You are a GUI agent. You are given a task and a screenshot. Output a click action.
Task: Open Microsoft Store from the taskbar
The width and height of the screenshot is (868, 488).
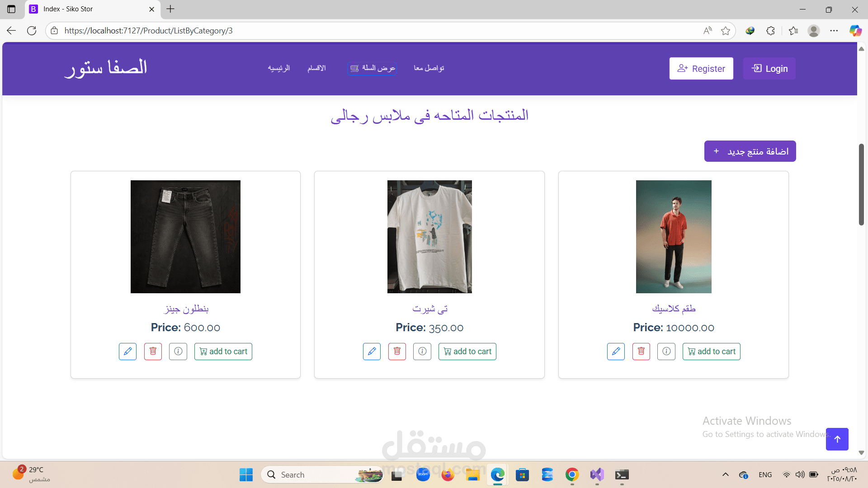522,475
